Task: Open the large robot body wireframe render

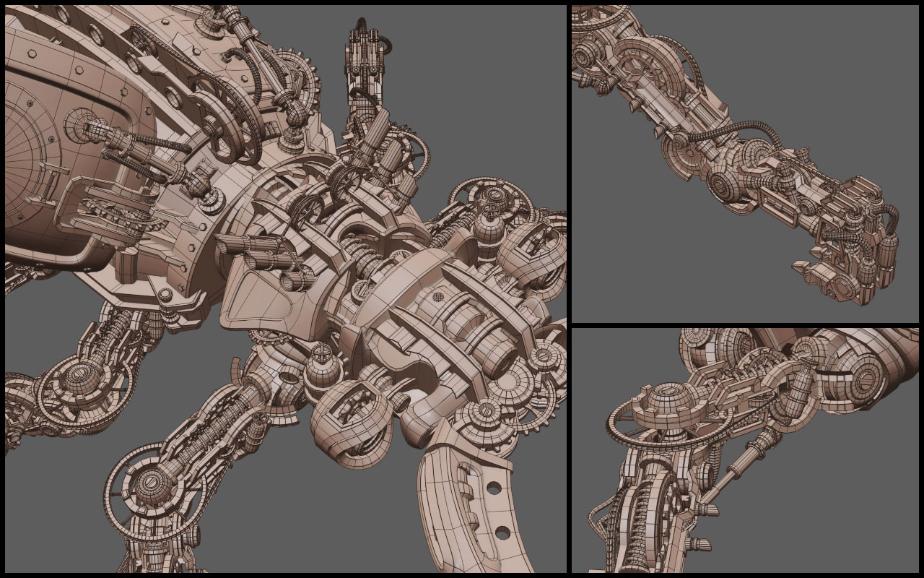Action: click(x=286, y=289)
